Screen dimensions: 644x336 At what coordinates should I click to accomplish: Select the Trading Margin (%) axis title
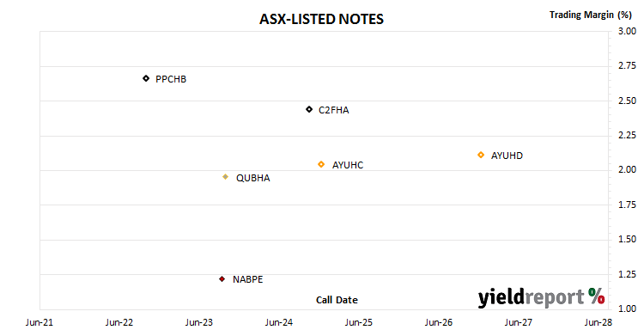[x=590, y=15]
